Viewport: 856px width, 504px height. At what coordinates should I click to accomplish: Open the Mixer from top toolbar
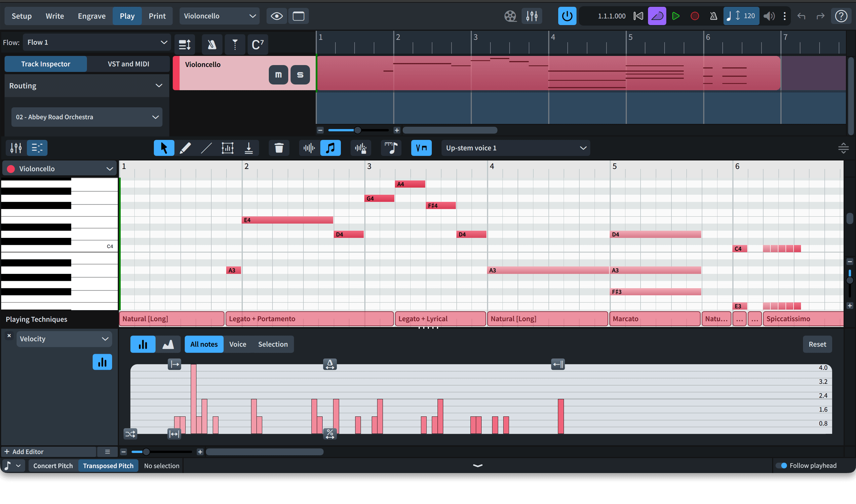(x=532, y=16)
